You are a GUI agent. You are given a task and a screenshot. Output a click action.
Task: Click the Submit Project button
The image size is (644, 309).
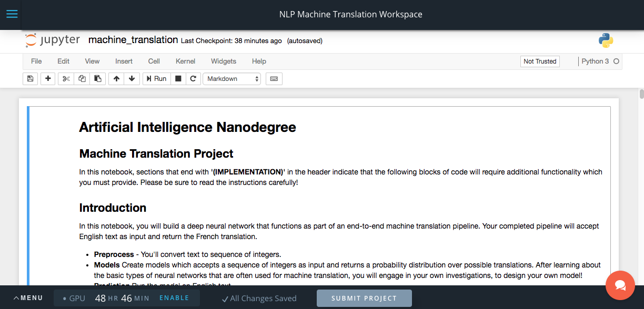coord(364,298)
